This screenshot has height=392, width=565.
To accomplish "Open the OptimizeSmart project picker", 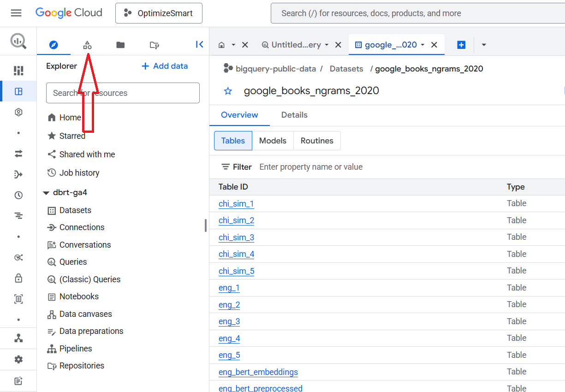I will 159,13.
